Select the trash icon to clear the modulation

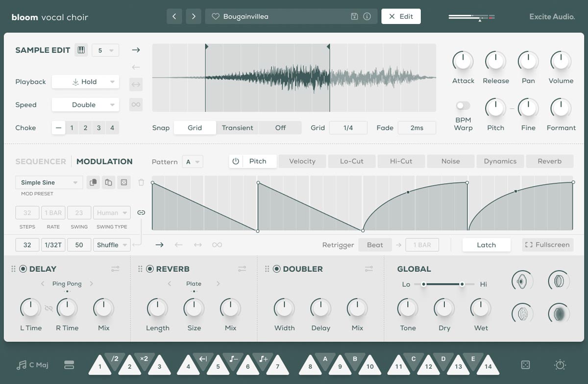coord(141,182)
